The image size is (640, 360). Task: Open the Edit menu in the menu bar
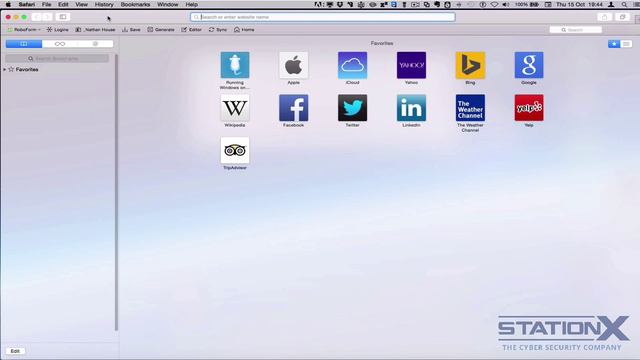click(x=63, y=4)
